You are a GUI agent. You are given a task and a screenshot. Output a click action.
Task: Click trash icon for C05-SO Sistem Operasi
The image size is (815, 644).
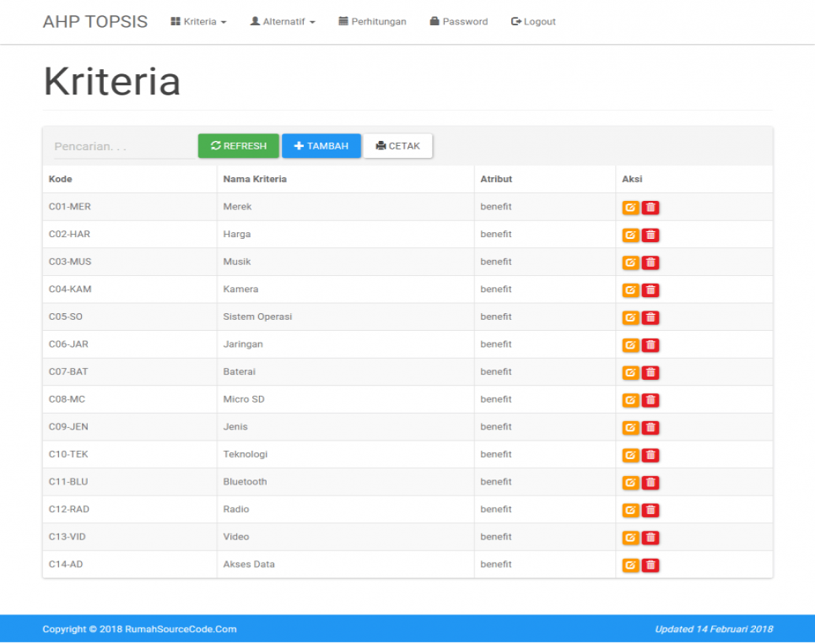[x=650, y=318]
